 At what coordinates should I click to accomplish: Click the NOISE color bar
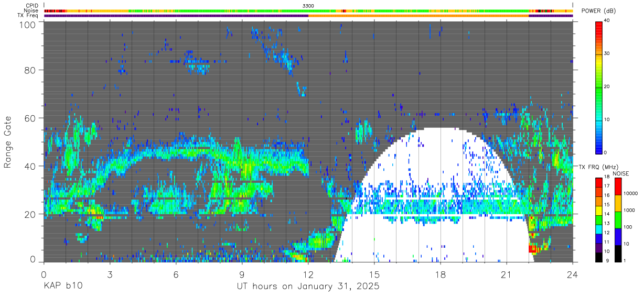(619, 219)
